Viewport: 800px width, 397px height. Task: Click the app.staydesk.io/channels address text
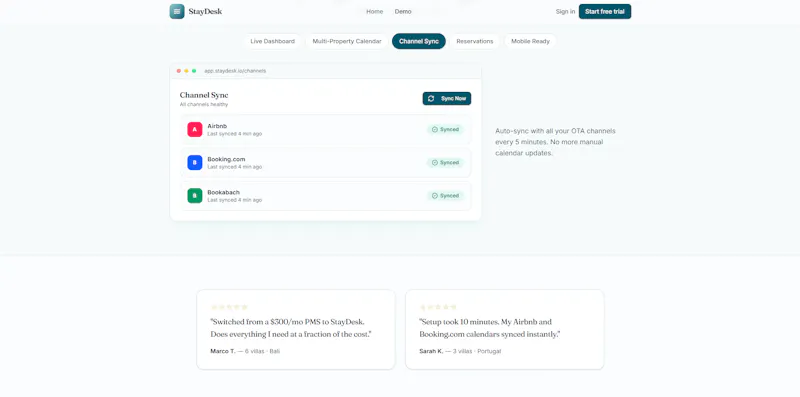pyautogui.click(x=235, y=71)
